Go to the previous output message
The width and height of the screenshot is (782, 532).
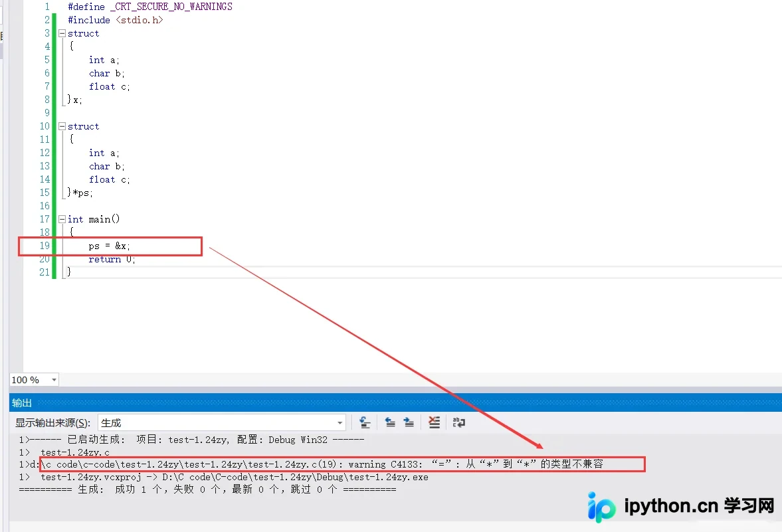click(x=390, y=423)
